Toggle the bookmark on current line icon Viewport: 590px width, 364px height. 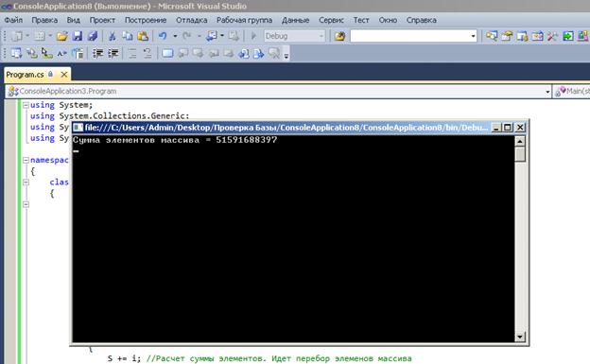(167, 54)
